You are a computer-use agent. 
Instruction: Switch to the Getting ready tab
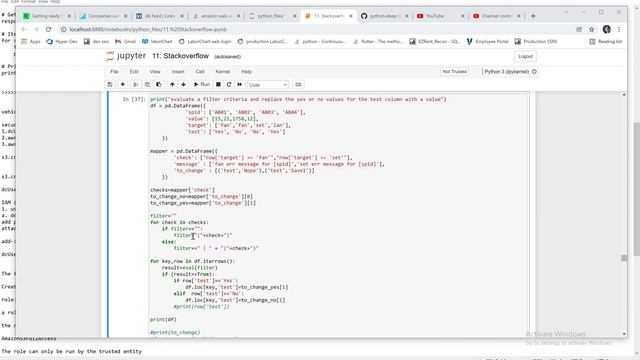click(x=47, y=16)
